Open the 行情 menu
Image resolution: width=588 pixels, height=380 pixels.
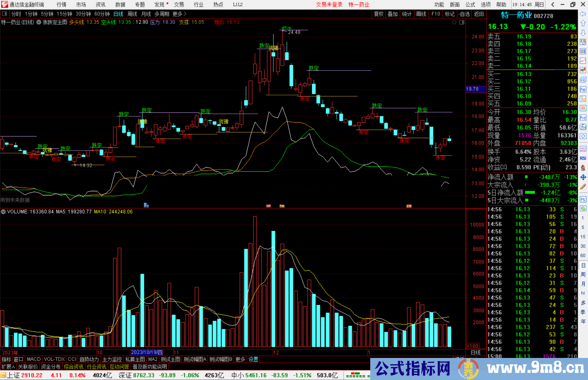click(62, 4)
